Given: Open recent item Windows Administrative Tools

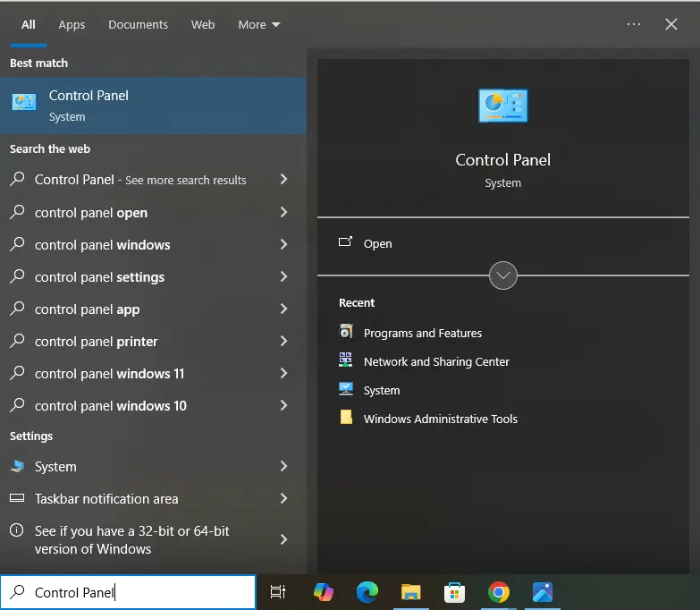Looking at the screenshot, I should pos(440,419).
